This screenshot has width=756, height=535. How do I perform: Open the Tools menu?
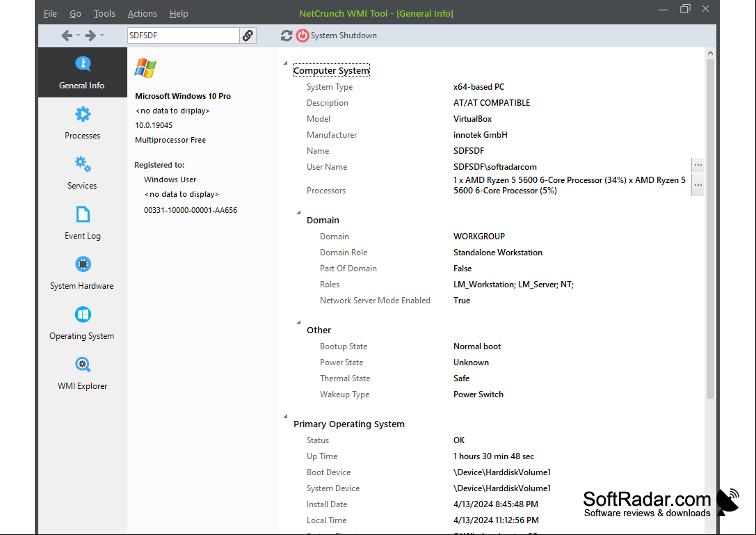coord(104,13)
